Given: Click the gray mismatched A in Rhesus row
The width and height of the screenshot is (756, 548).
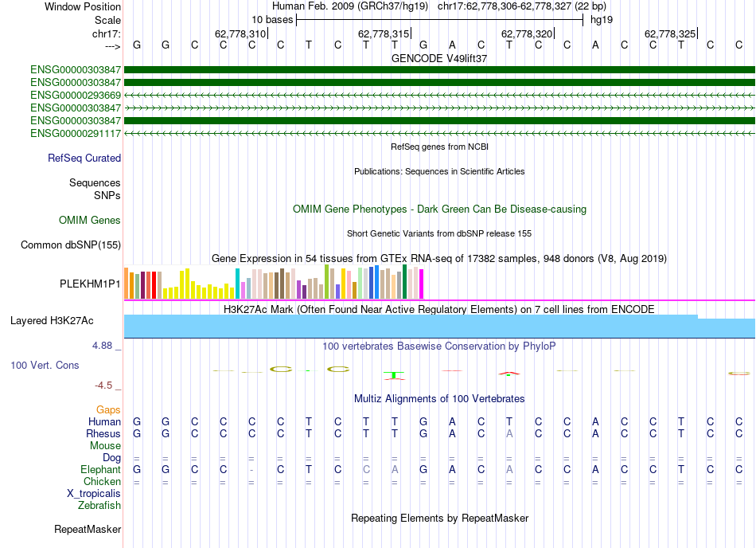Looking at the screenshot, I should (509, 433).
